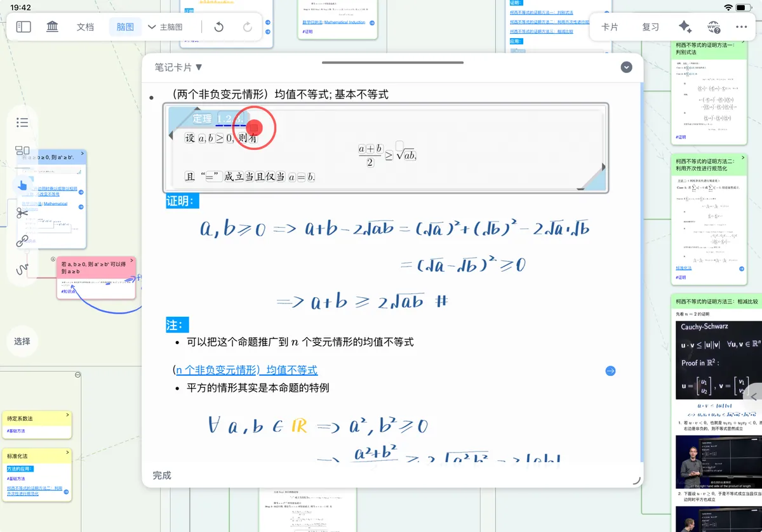Tap the bullet point before the note title

[x=151, y=97]
